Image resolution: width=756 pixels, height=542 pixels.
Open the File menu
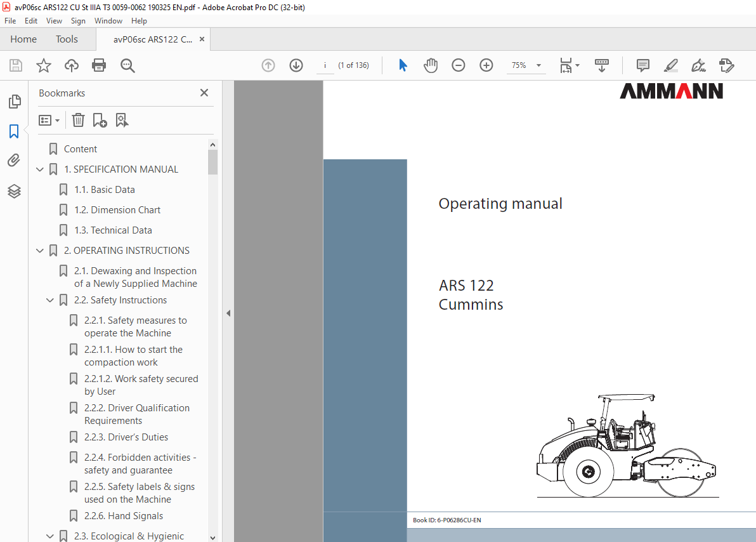click(10, 21)
